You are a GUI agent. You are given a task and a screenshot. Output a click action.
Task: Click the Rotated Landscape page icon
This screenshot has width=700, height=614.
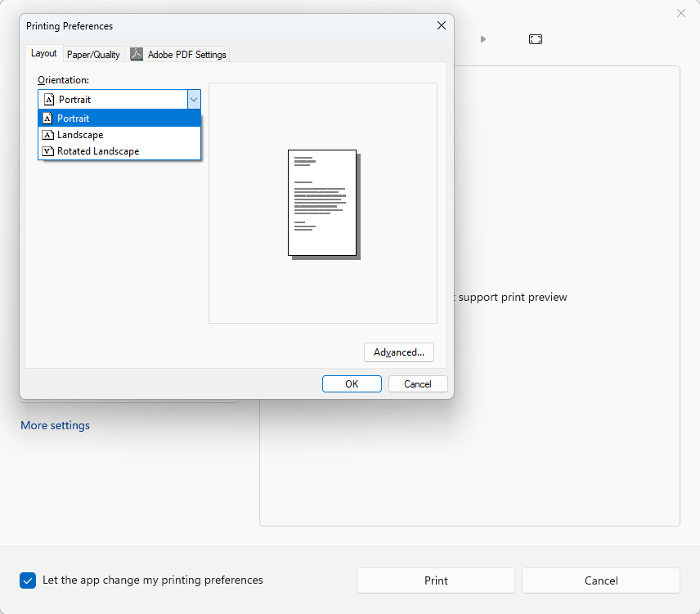(x=47, y=150)
